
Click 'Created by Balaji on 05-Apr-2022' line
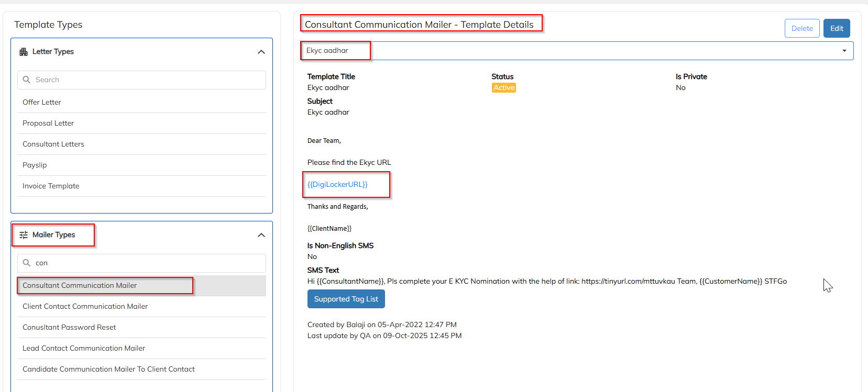tap(382, 324)
